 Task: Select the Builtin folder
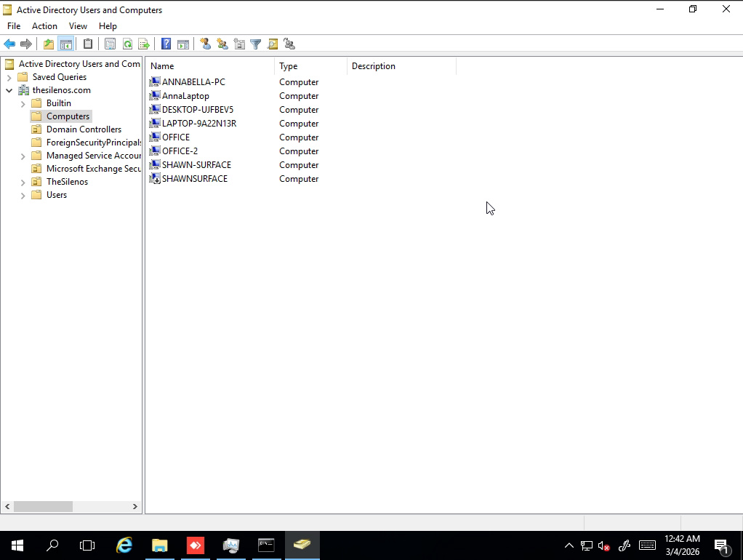(x=58, y=103)
